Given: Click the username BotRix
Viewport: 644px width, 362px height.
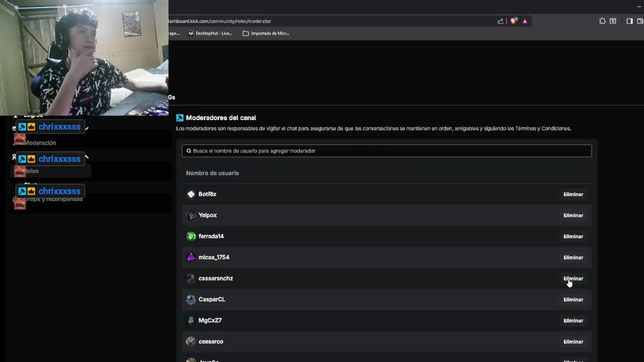Looking at the screenshot, I should pos(207,194).
